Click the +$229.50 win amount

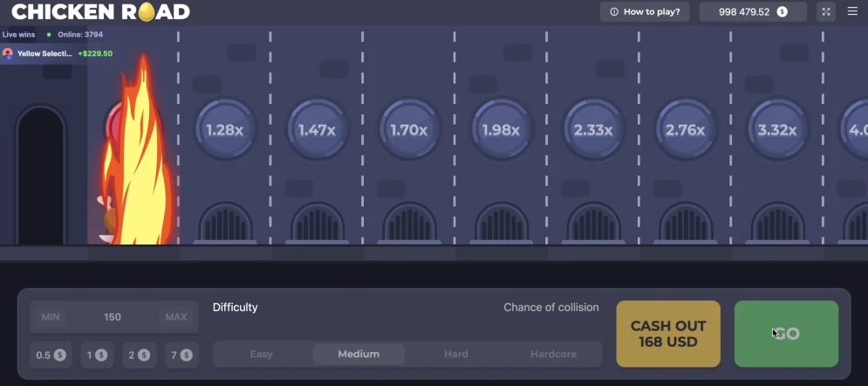tap(95, 54)
